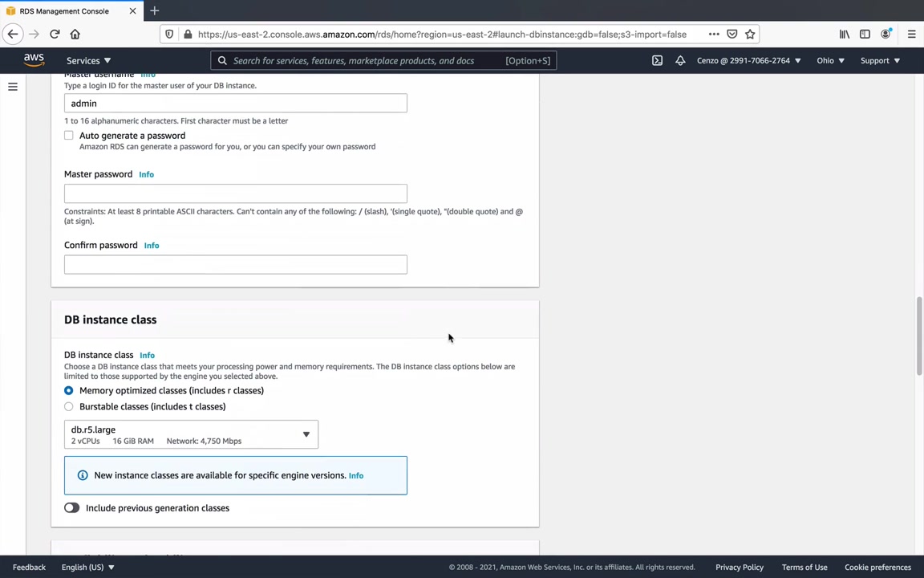Image resolution: width=924 pixels, height=578 pixels.
Task: Open the Services menu
Action: coord(88,60)
